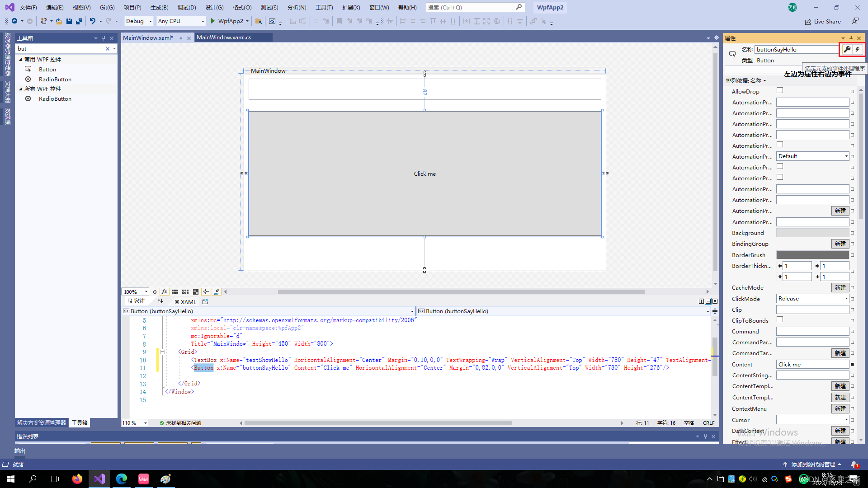Click vertical split layout icon

701,301
